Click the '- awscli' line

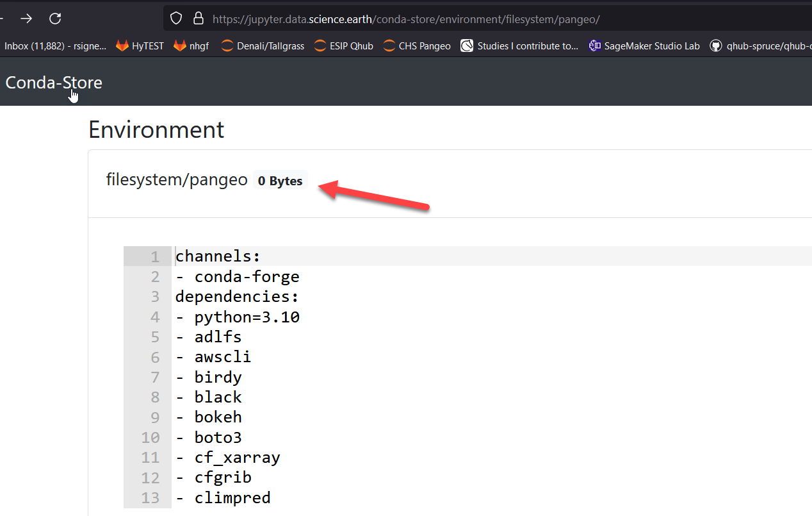(213, 356)
